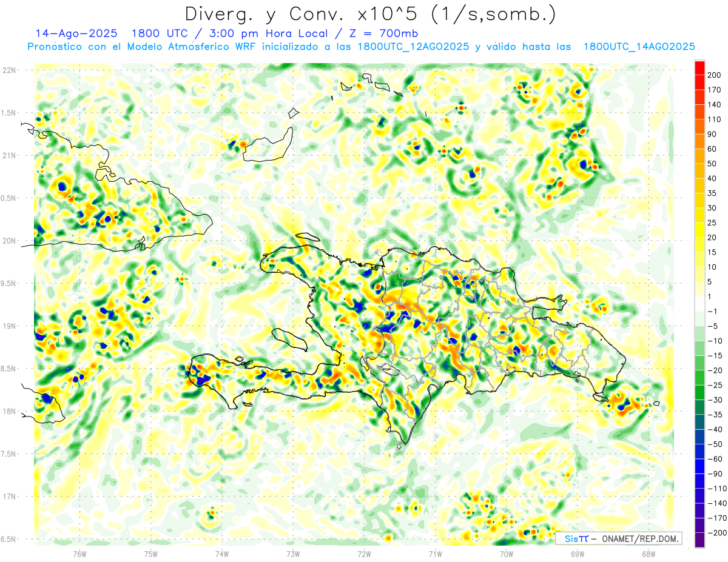728x562 pixels.
Task: Click the '72W' longitude label
Action: [x=364, y=554]
